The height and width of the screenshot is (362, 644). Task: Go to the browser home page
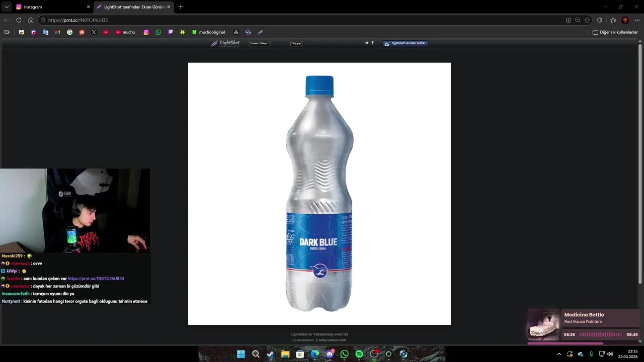[31, 20]
